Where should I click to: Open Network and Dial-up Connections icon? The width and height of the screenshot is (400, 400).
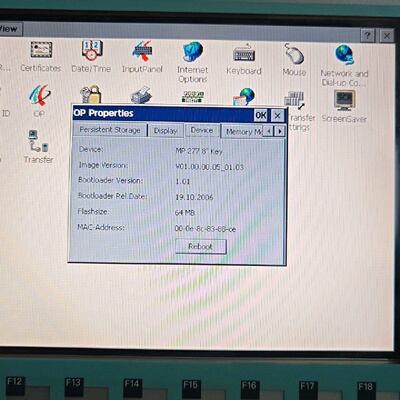click(x=344, y=66)
